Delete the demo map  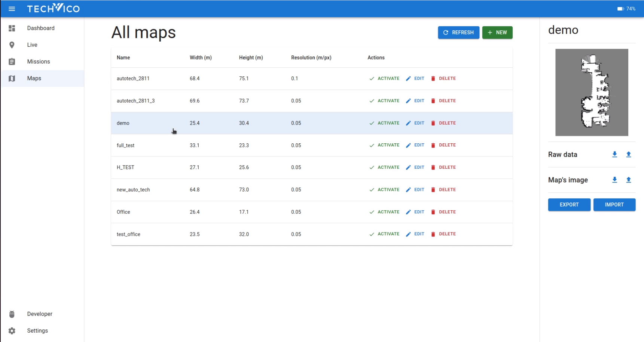[x=443, y=123]
